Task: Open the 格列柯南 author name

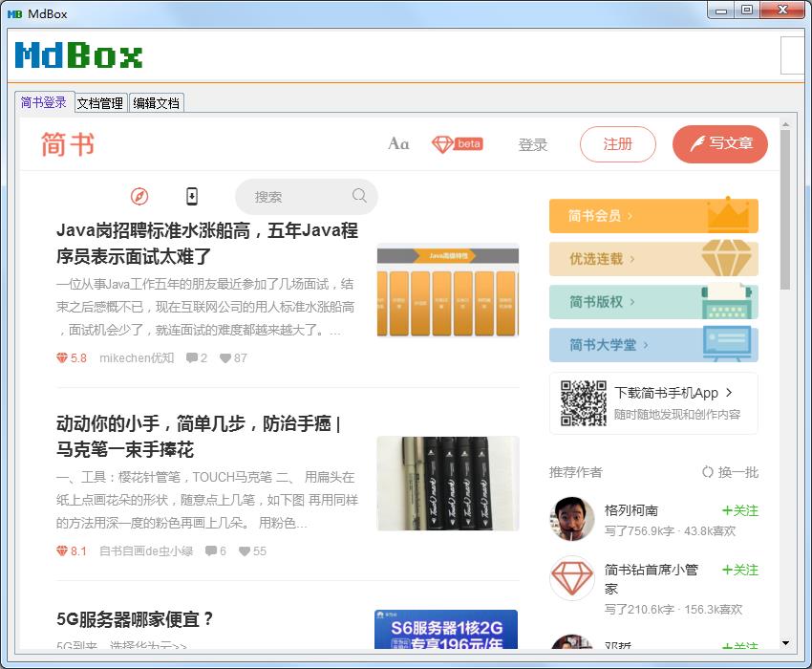Action: click(x=630, y=510)
